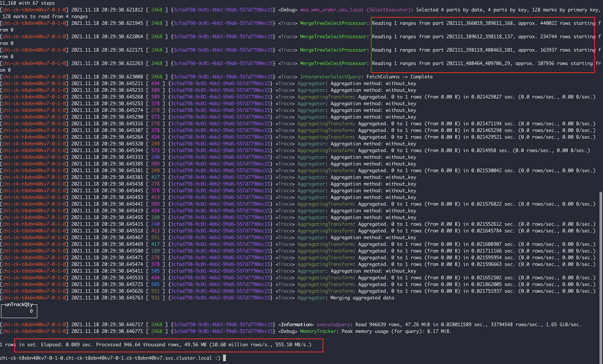Screen dimensions: 603x364
Task: Click '128 marks to read from 4 ranges' text
Action: tap(45, 16)
